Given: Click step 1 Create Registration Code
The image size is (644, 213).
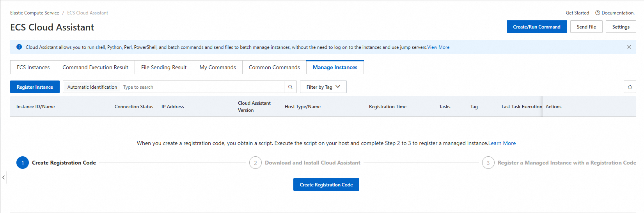Looking at the screenshot, I should point(56,163).
